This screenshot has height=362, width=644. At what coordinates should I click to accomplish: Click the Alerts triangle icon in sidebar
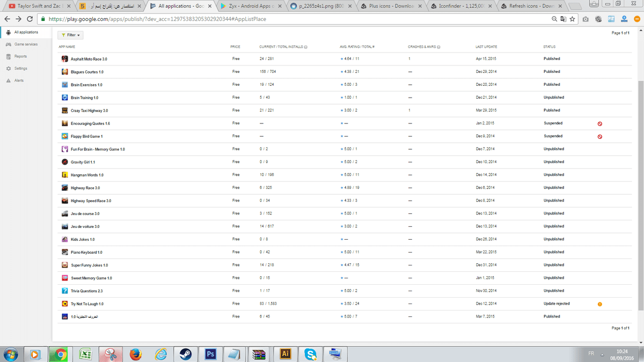(8, 80)
